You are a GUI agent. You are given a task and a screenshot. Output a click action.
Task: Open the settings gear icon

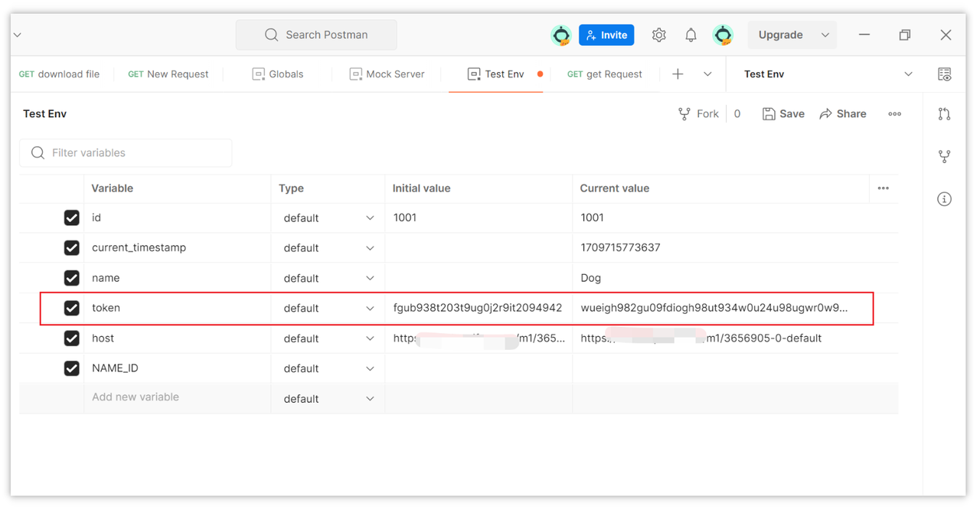coord(658,35)
